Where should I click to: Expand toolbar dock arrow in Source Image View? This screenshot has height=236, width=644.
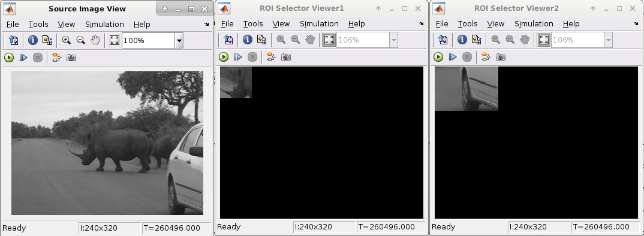point(206,25)
